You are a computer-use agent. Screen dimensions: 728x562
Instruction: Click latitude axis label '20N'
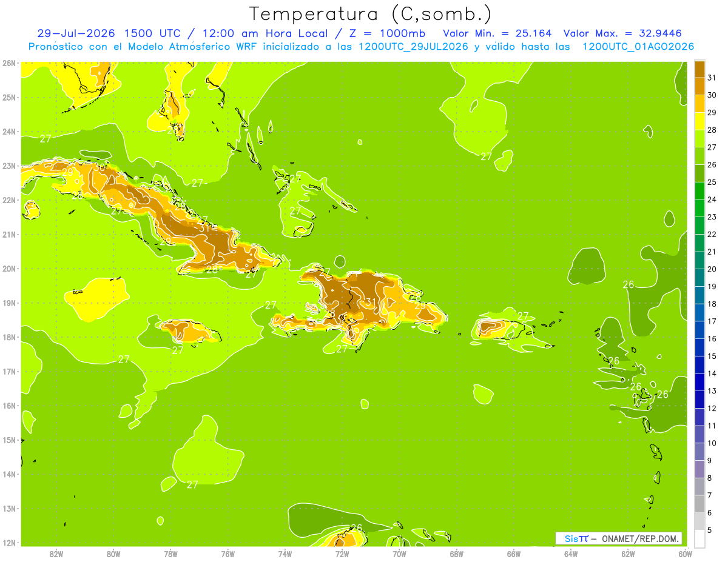click(x=8, y=269)
